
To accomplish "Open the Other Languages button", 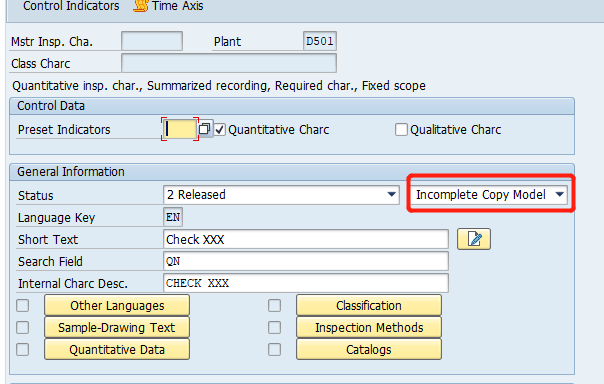I will tap(117, 306).
